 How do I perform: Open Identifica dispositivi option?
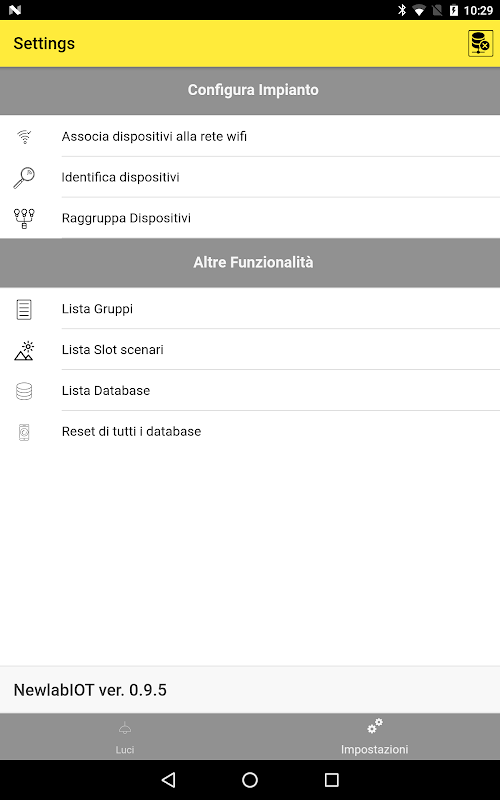250,177
